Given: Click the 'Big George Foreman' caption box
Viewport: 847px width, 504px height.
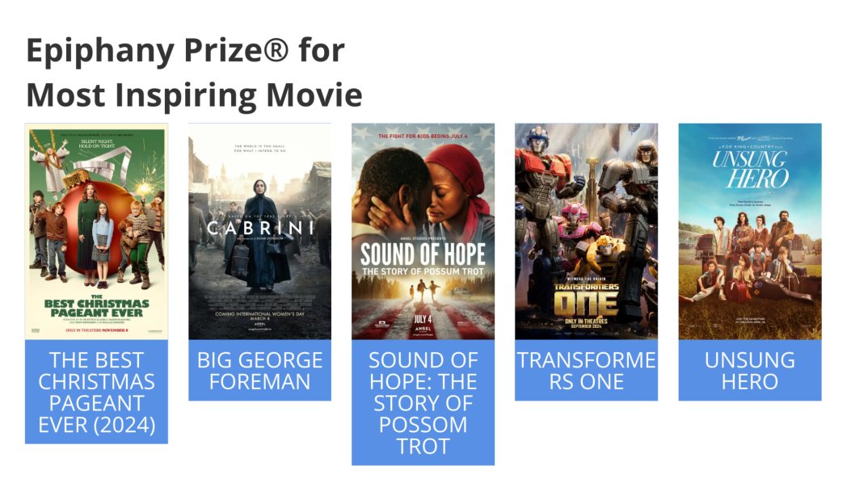Looking at the screenshot, I should (x=259, y=371).
